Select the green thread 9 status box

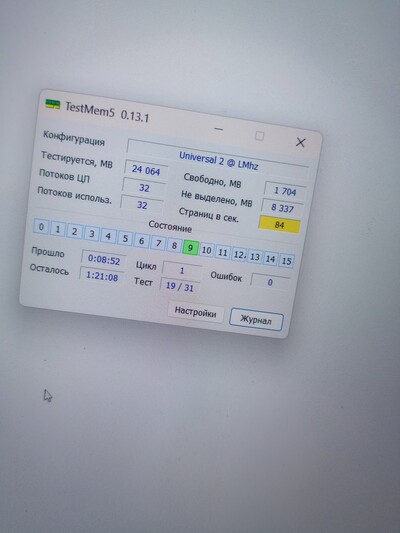click(190, 247)
